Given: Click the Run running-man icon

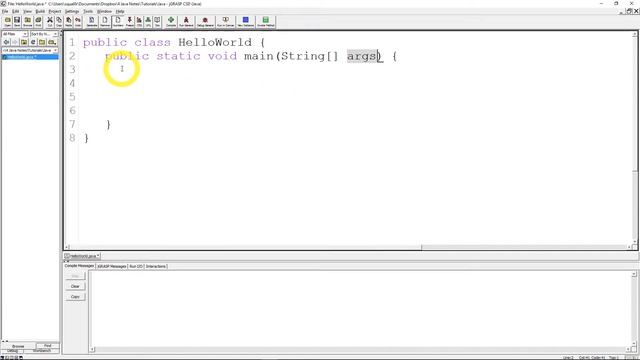Looking at the screenshot, I should [x=186, y=22].
